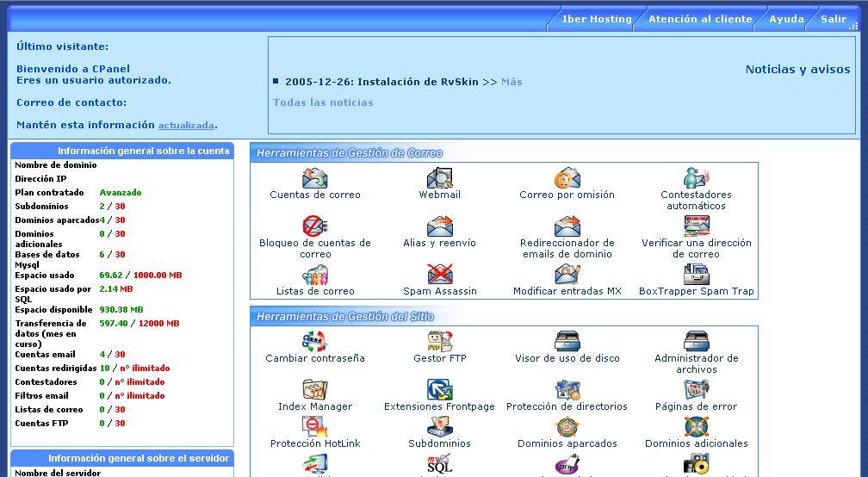Click the Salir tab to log out
The height and width of the screenshot is (477, 868).
(834, 19)
